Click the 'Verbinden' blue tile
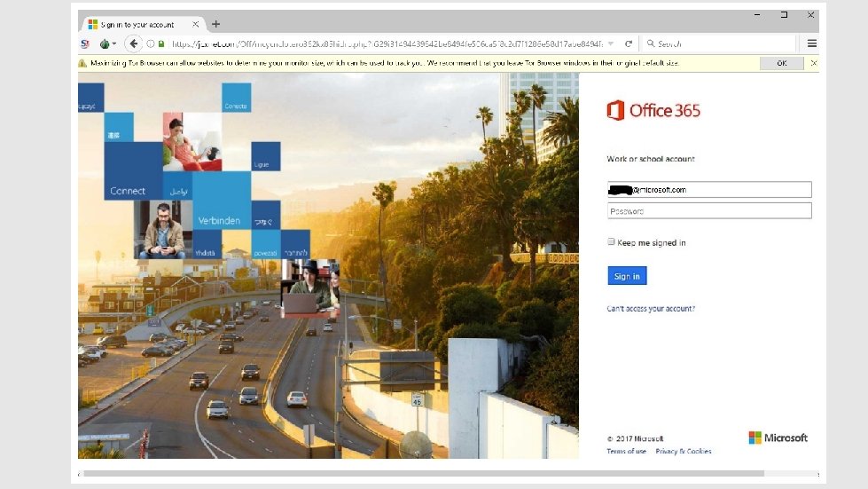This screenshot has height=489, width=868. pos(222,201)
